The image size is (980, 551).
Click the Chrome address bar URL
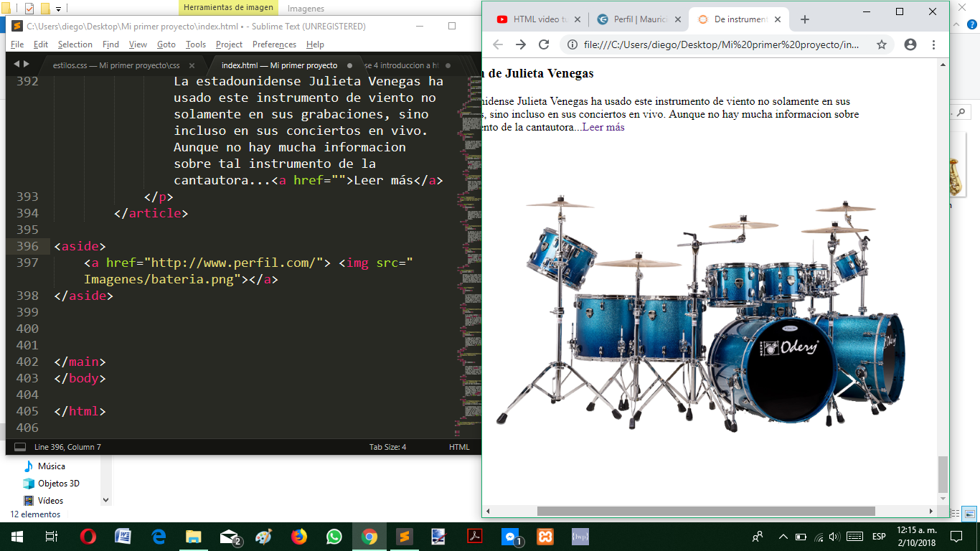[721, 44]
